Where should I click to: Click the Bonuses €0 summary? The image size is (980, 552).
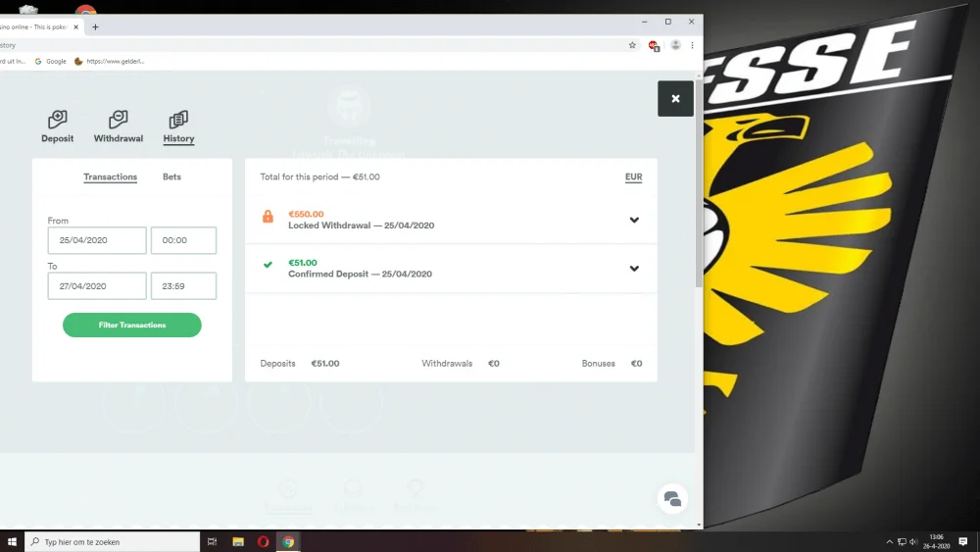(612, 363)
